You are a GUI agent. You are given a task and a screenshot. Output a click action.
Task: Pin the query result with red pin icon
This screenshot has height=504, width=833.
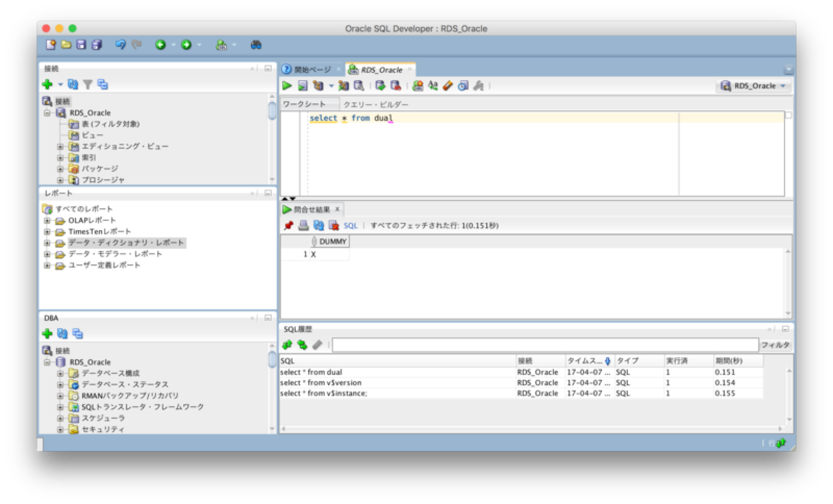(288, 225)
